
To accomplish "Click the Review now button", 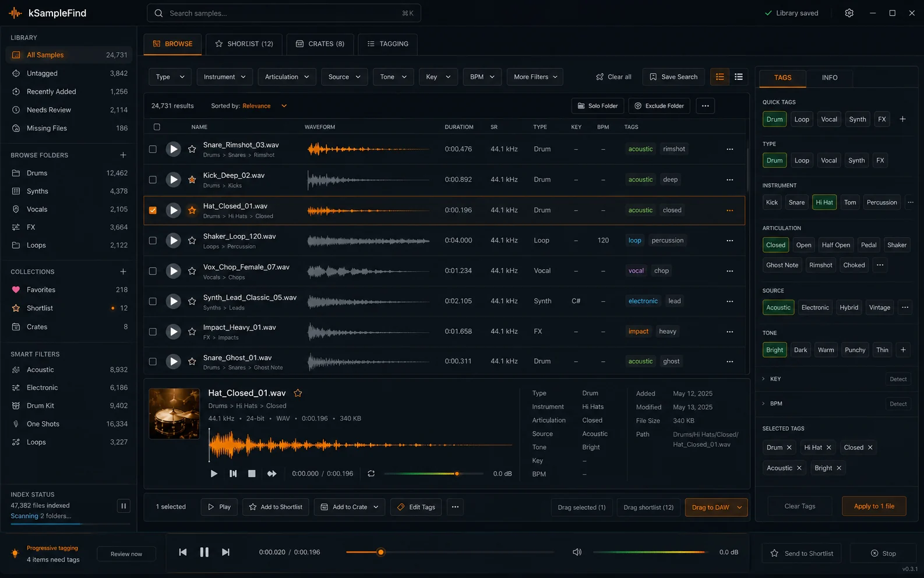I will point(126,554).
